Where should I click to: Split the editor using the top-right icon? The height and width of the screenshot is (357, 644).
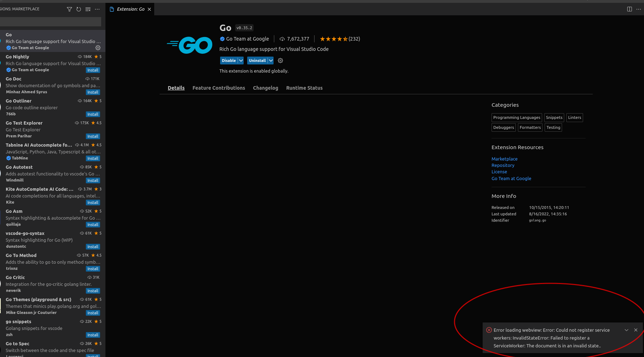click(629, 9)
